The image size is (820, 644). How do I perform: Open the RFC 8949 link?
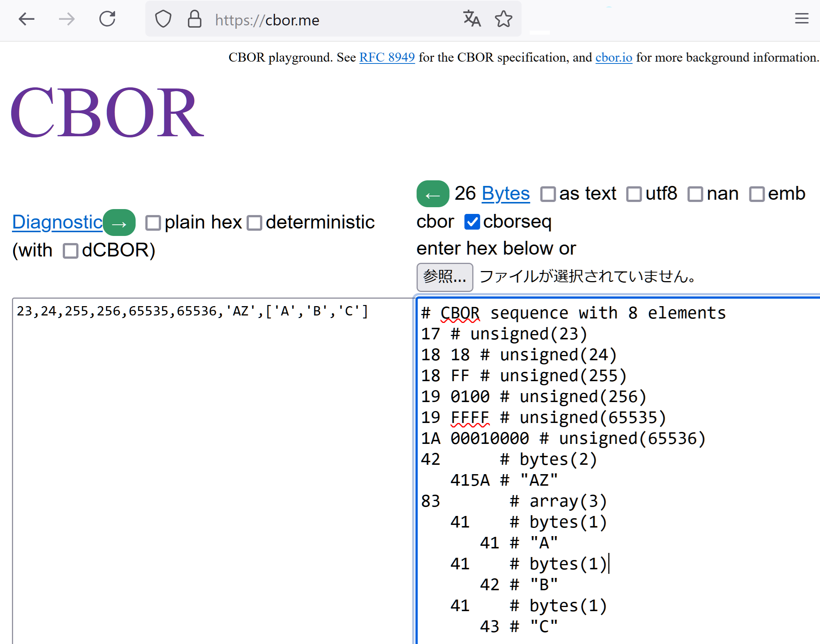click(x=387, y=57)
